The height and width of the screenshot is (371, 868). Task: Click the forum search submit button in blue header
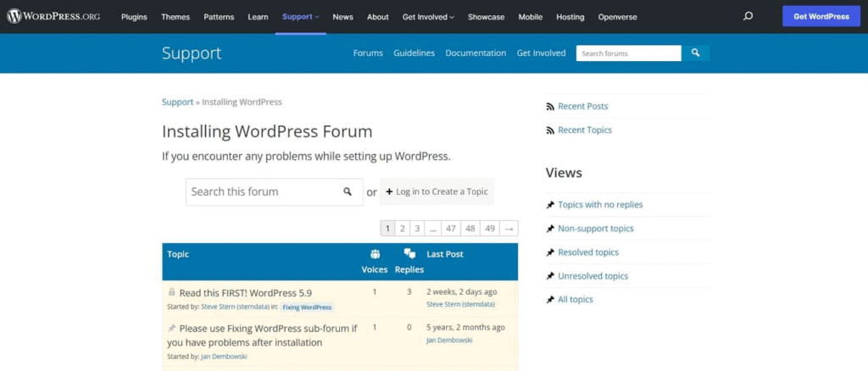(695, 53)
